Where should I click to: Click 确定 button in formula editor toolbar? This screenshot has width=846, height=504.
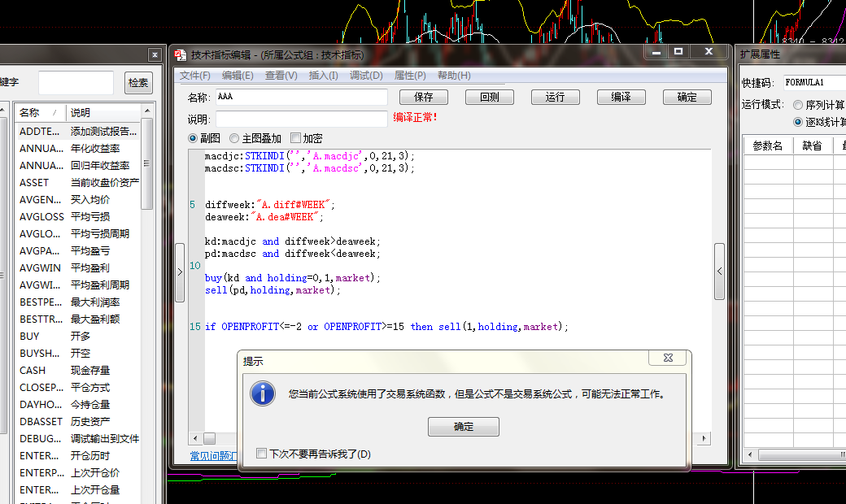687,97
